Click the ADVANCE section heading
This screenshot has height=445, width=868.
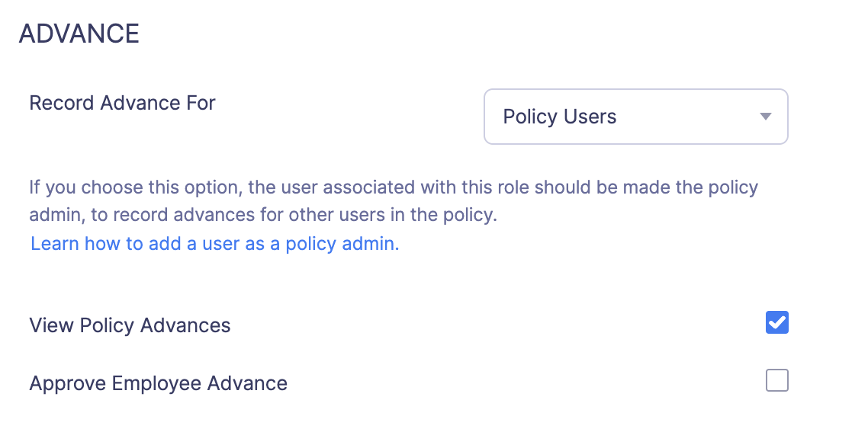[x=79, y=33]
